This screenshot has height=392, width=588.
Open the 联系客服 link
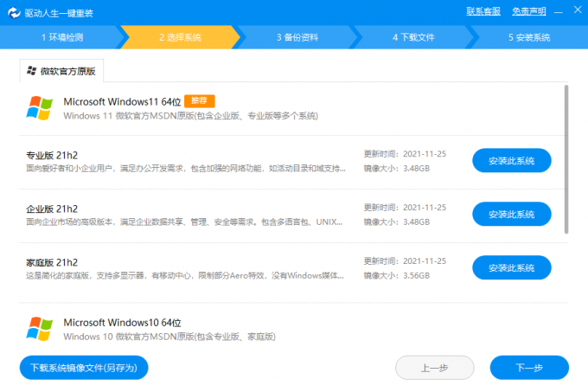coord(483,11)
